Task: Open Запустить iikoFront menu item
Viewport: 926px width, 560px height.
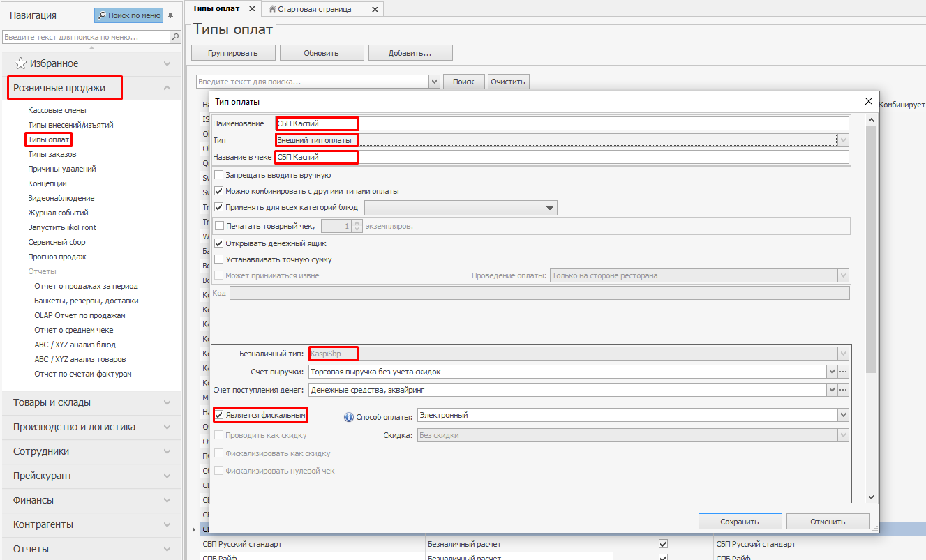Action: coord(62,227)
